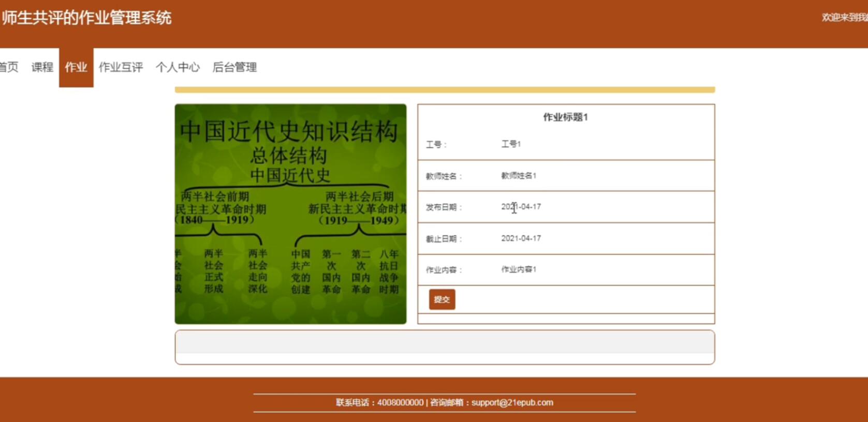
Task: Open the 首页 navigation tab
Action: [8, 67]
